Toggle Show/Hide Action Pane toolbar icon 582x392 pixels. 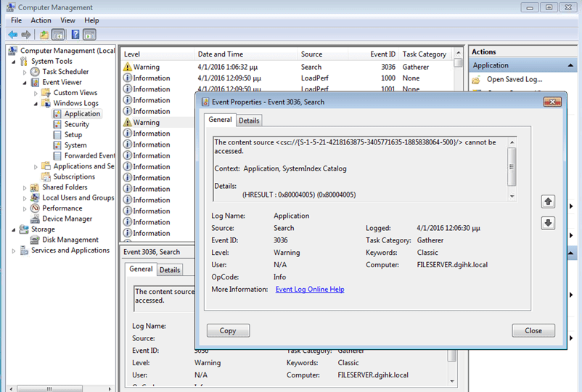click(x=89, y=35)
